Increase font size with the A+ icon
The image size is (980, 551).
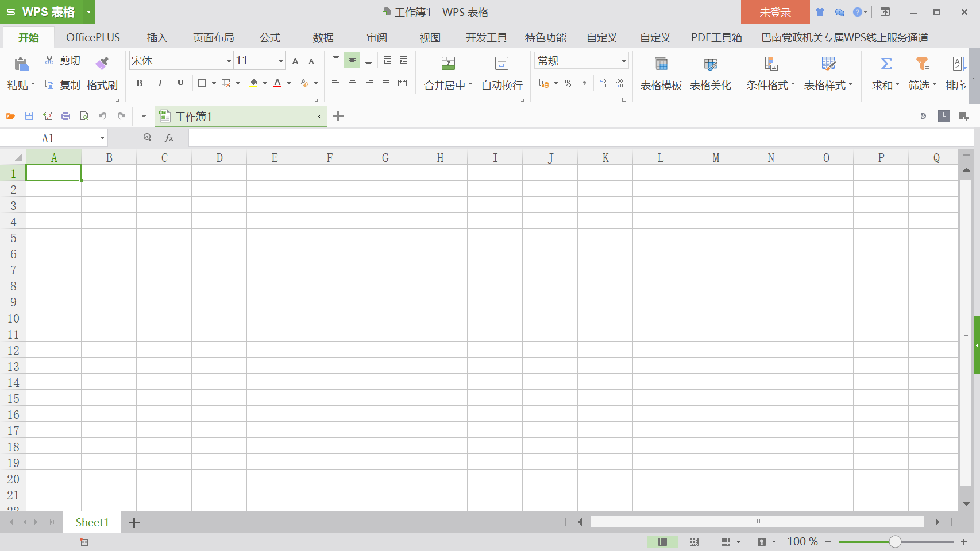(296, 60)
